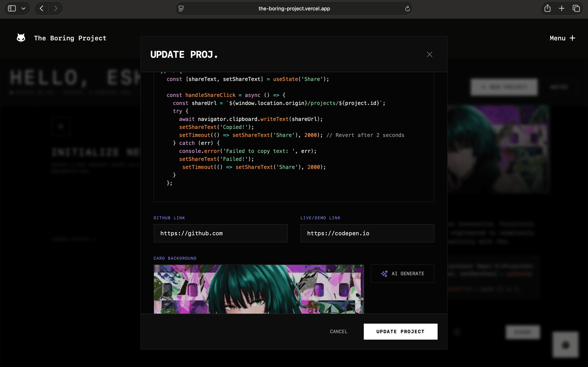Go back to the previous page
The width and height of the screenshot is (588, 367).
42,8
